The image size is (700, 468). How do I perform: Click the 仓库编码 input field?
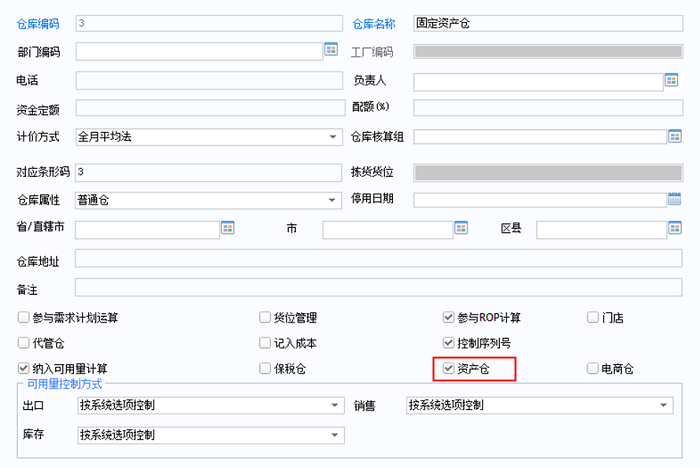click(209, 23)
